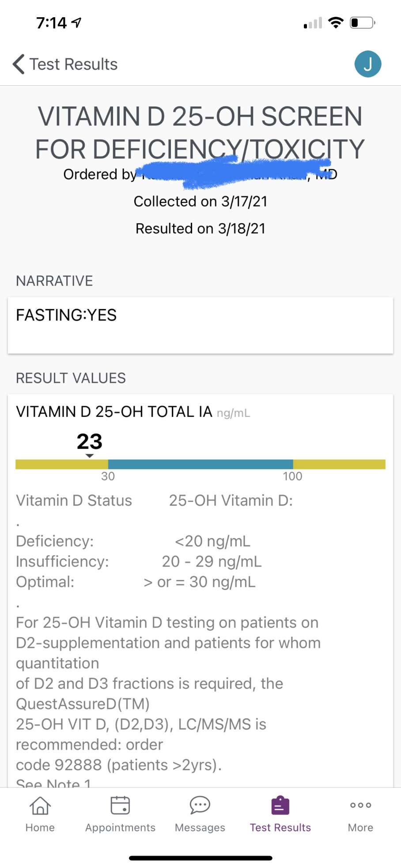Viewport: 401px width, 868px height.
Task: Tap the More tab label
Action: tap(360, 827)
